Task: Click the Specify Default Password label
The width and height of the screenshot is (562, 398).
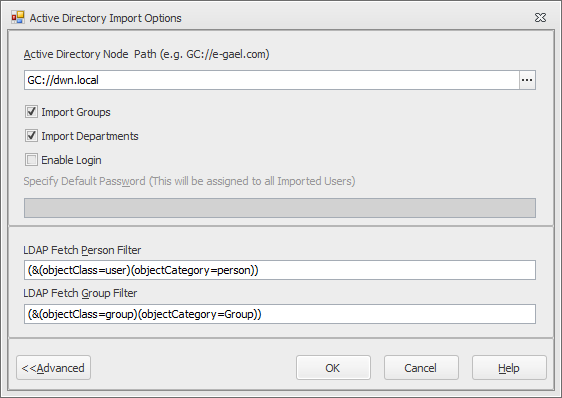Action: tap(189, 181)
